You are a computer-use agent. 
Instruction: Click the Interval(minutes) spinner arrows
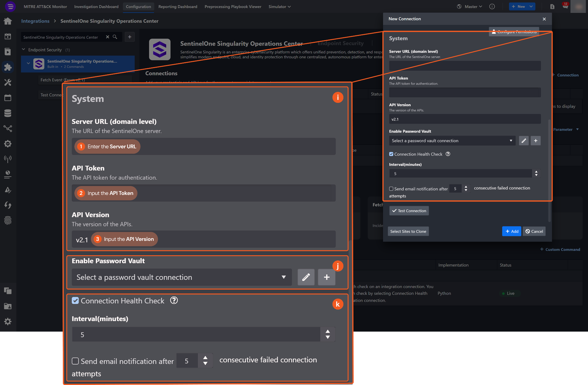(x=536, y=173)
